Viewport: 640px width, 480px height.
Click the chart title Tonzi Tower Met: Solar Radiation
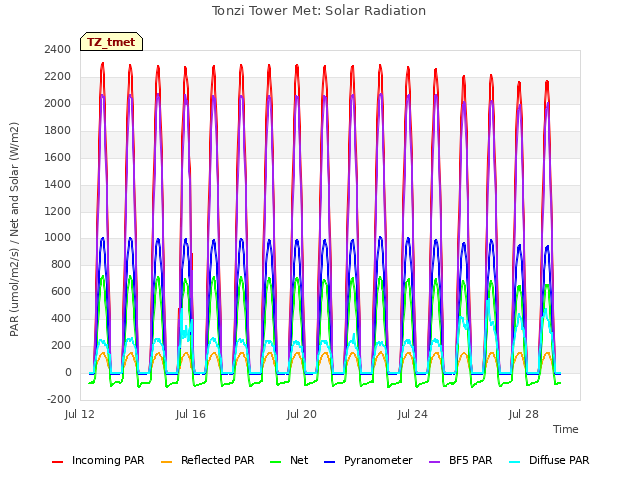coord(319,11)
